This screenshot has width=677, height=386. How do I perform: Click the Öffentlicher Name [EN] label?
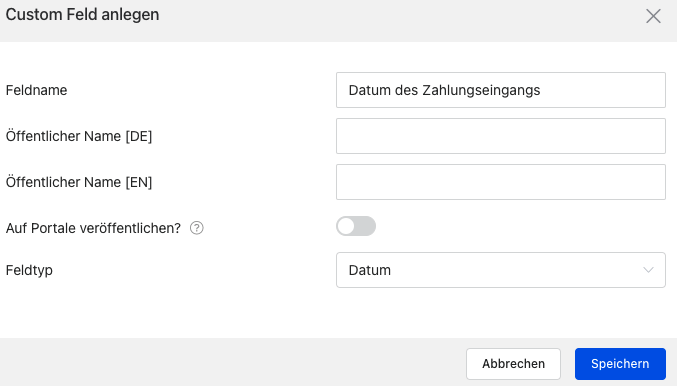pos(79,182)
